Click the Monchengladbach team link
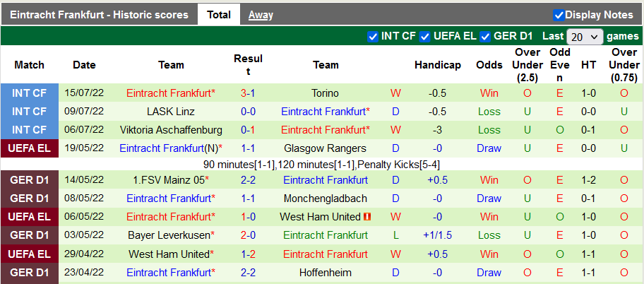Screen dimensions: 644x284 325,199
